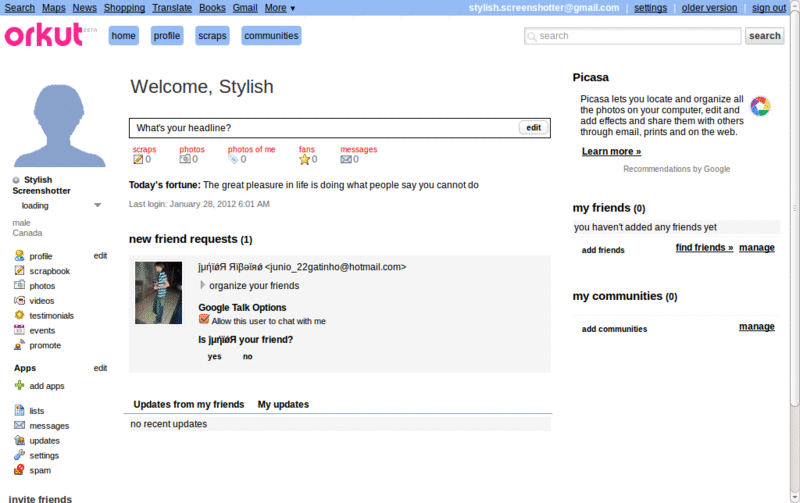This screenshot has height=503, width=800.
Task: Click edit next to profile in sidebar
Action: click(x=100, y=256)
